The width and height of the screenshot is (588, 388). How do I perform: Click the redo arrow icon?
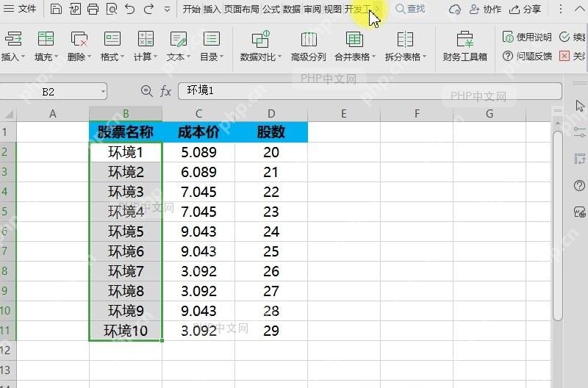tap(149, 9)
